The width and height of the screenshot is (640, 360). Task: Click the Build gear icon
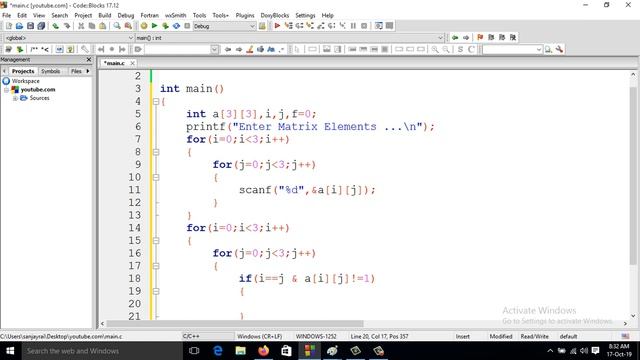144,26
